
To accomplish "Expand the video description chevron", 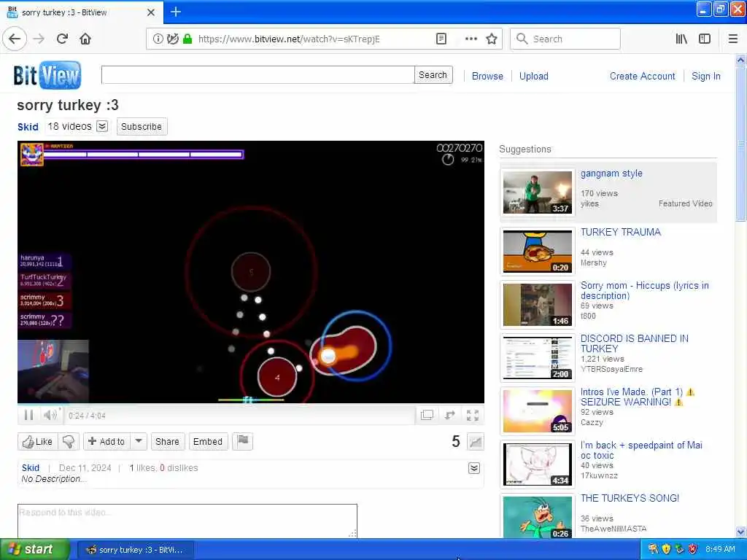I will 474,468.
